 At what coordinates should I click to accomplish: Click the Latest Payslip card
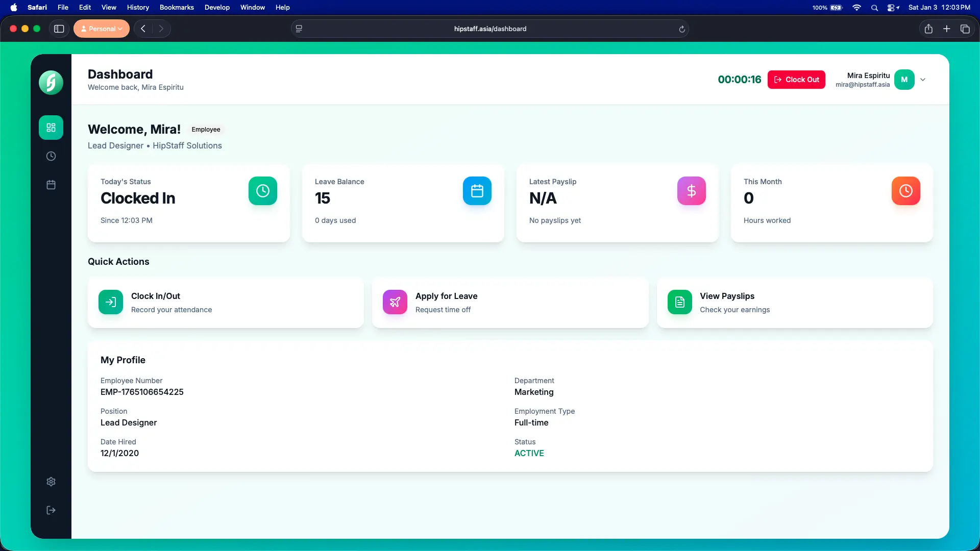618,203
